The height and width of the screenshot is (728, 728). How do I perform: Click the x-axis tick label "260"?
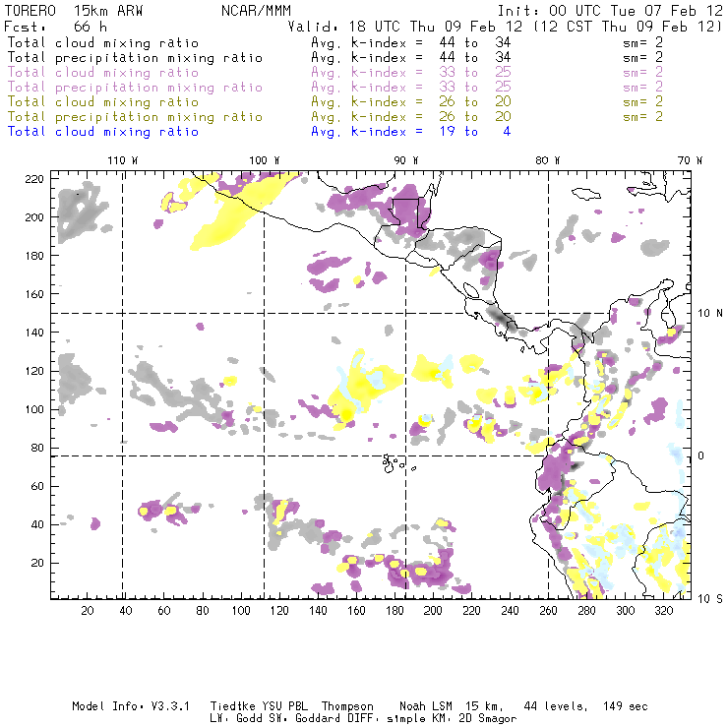(x=548, y=611)
